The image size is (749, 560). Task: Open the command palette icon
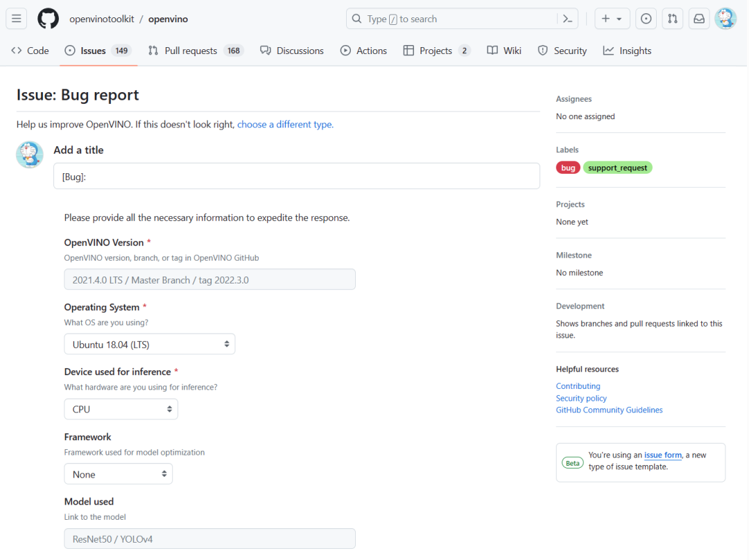pos(567,19)
